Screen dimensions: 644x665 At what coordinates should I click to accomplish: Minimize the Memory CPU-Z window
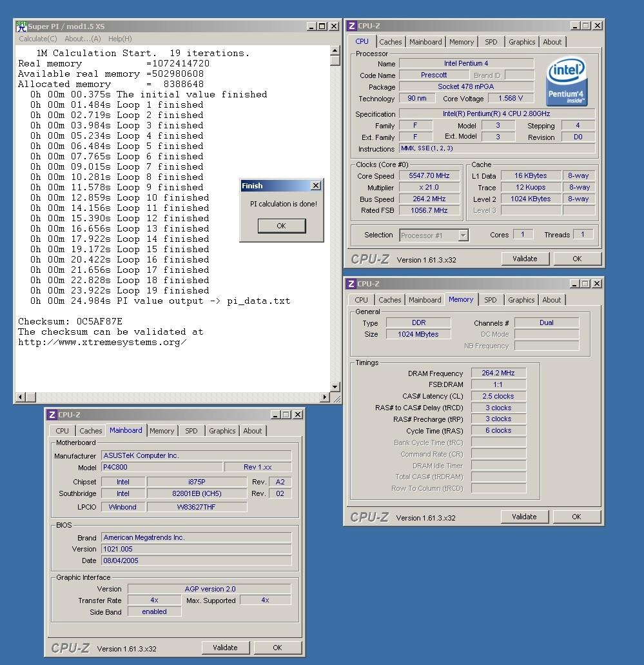coord(574,284)
